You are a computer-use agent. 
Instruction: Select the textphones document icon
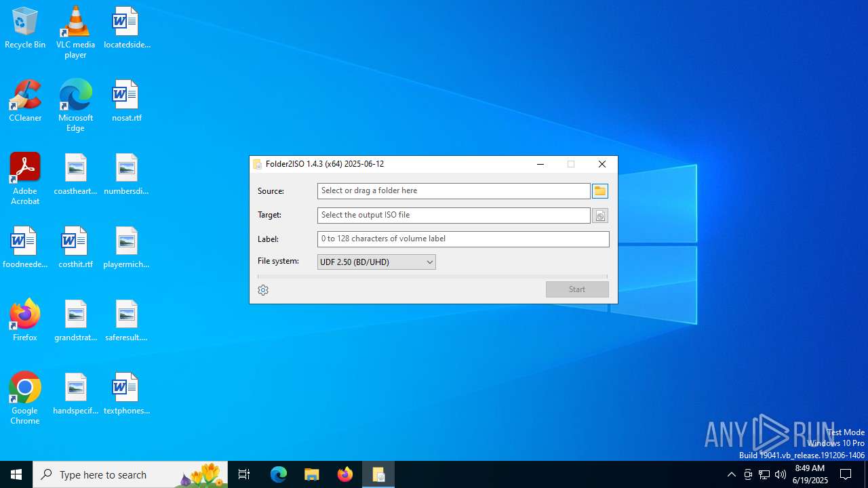[126, 394]
